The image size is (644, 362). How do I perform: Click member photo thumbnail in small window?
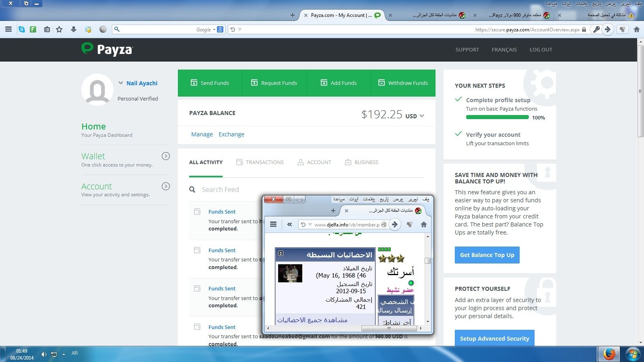pyautogui.click(x=290, y=273)
